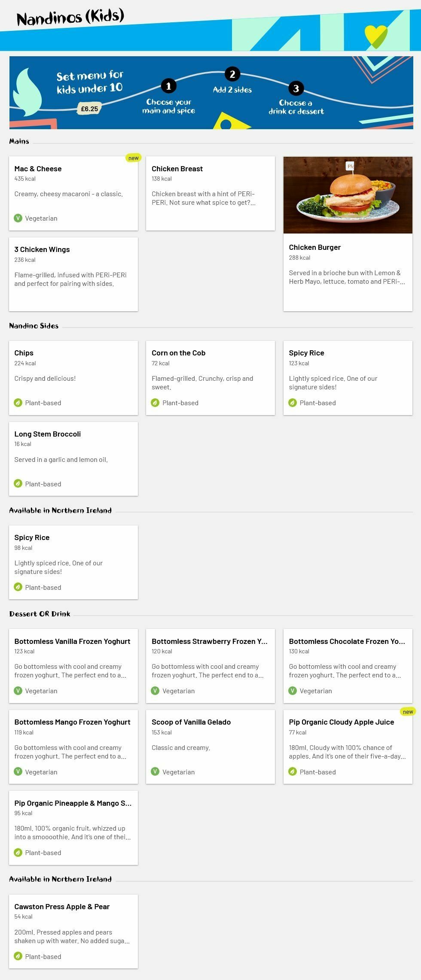Select Bottomless Strawberry Frozen Yoghurt card
Screen dimensions: 421x980
pyautogui.click(x=210, y=665)
